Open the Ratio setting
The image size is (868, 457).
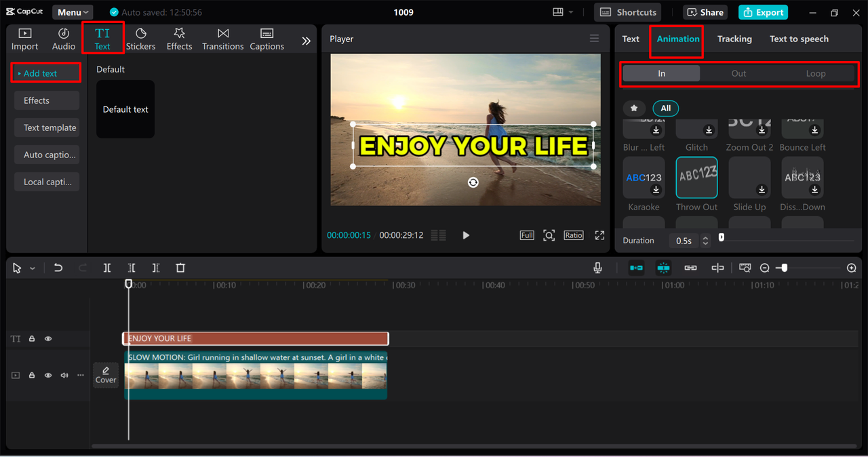pyautogui.click(x=573, y=235)
